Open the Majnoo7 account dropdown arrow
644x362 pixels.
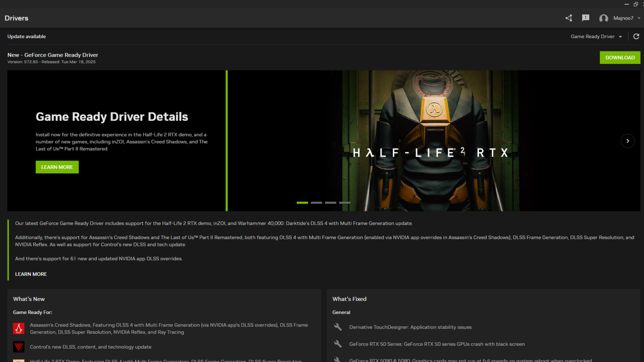tap(639, 18)
